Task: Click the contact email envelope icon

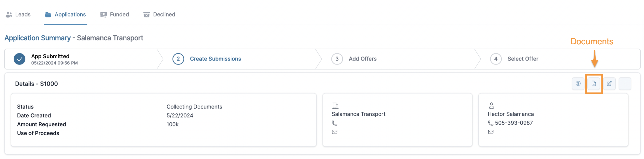Action: coord(491,132)
